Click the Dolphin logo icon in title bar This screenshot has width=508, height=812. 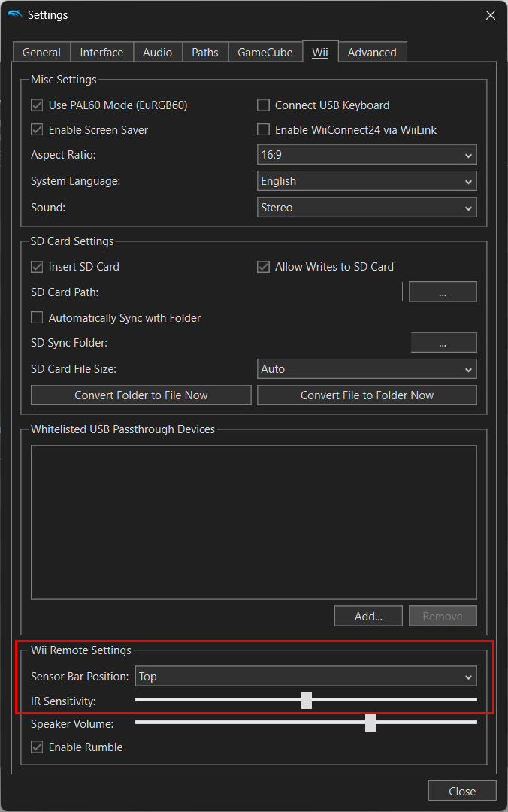(15, 14)
